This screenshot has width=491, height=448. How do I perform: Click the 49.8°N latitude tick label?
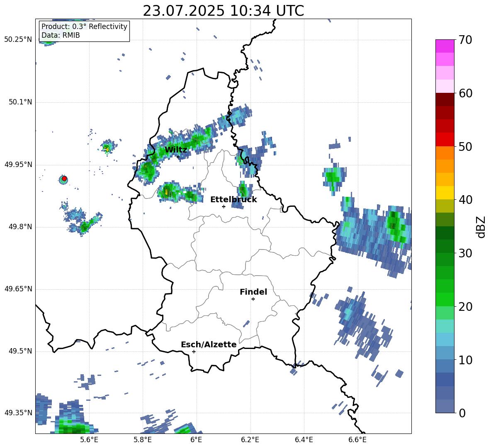tap(20, 227)
